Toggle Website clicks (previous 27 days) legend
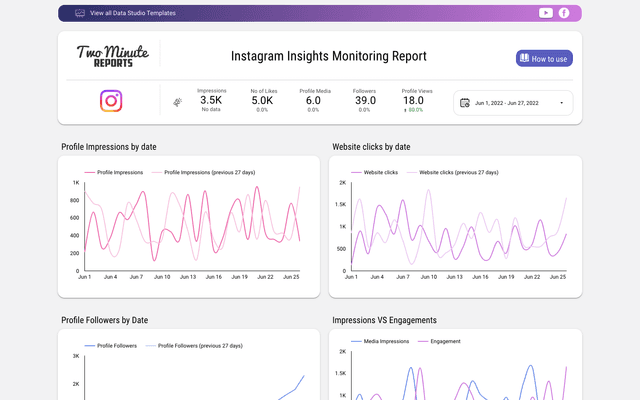The image size is (640, 400). (453, 172)
